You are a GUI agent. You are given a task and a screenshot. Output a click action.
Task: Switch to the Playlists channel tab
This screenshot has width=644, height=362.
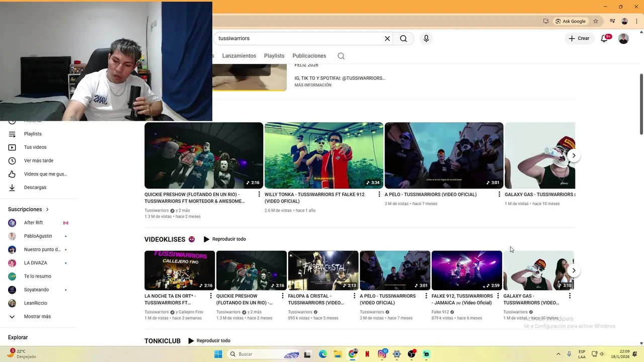point(274,56)
